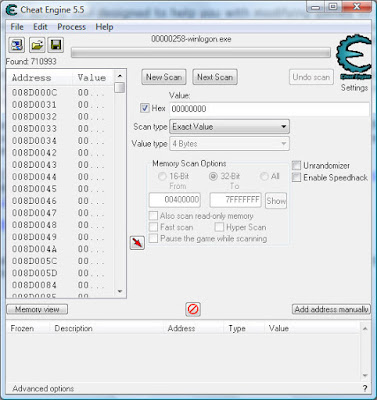This screenshot has height=400, width=377.
Task: Click Advanced options
Action: point(43,389)
